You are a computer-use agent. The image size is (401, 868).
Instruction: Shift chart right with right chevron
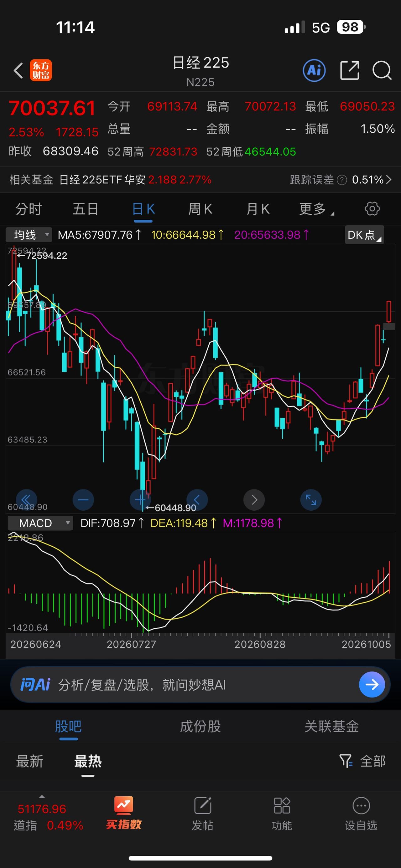pyautogui.click(x=254, y=500)
